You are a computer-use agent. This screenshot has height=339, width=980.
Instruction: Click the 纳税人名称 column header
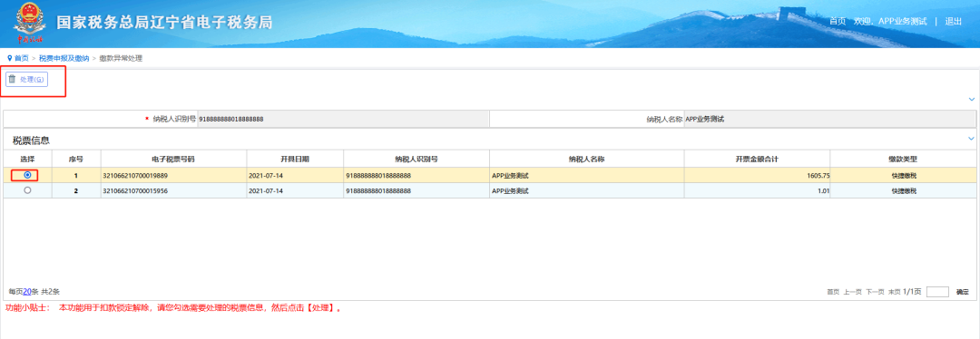click(x=586, y=160)
